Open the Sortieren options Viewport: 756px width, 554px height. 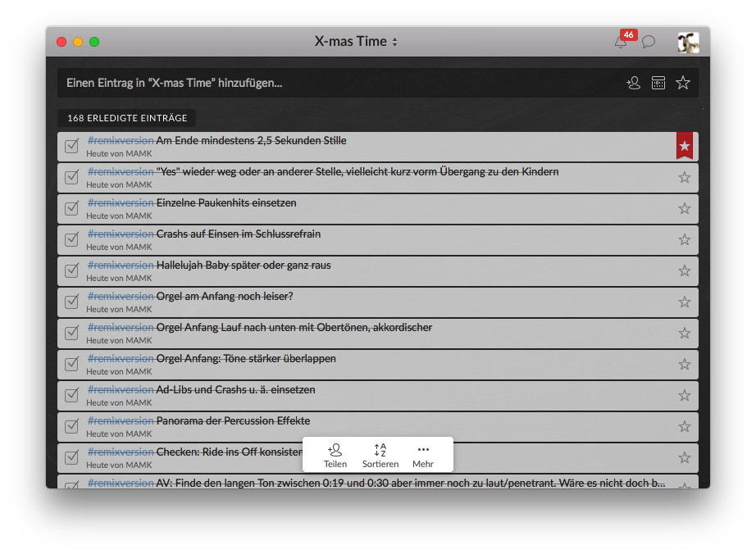[x=380, y=455]
